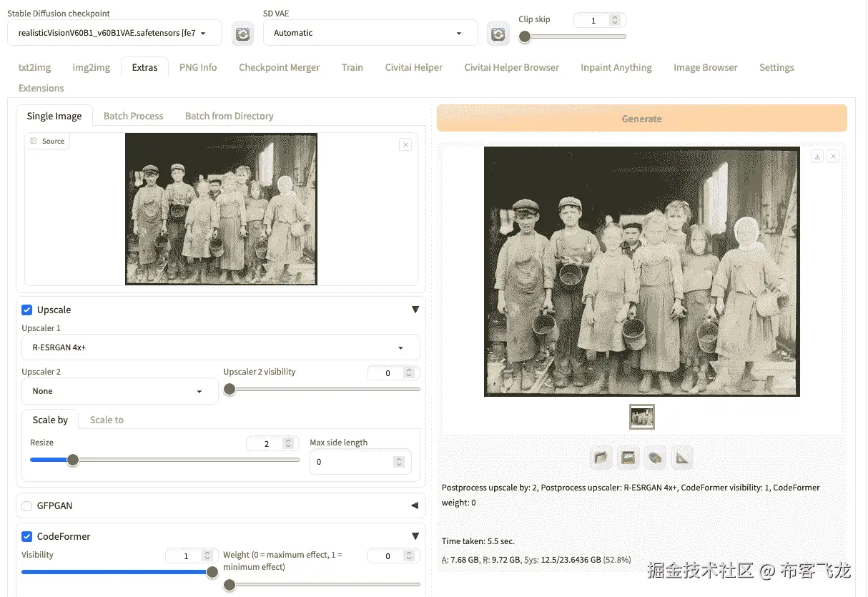
Task: Click the SD VAE refresh icon
Action: [x=498, y=34]
